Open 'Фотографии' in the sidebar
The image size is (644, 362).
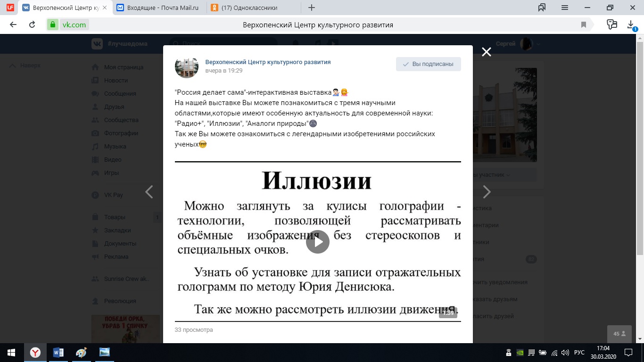pyautogui.click(x=121, y=133)
